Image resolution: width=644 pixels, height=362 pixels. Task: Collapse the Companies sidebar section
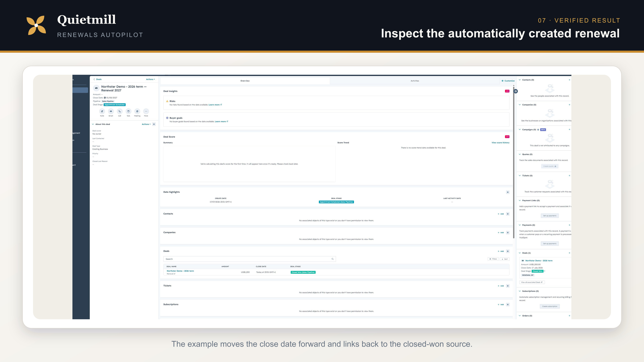(x=520, y=105)
